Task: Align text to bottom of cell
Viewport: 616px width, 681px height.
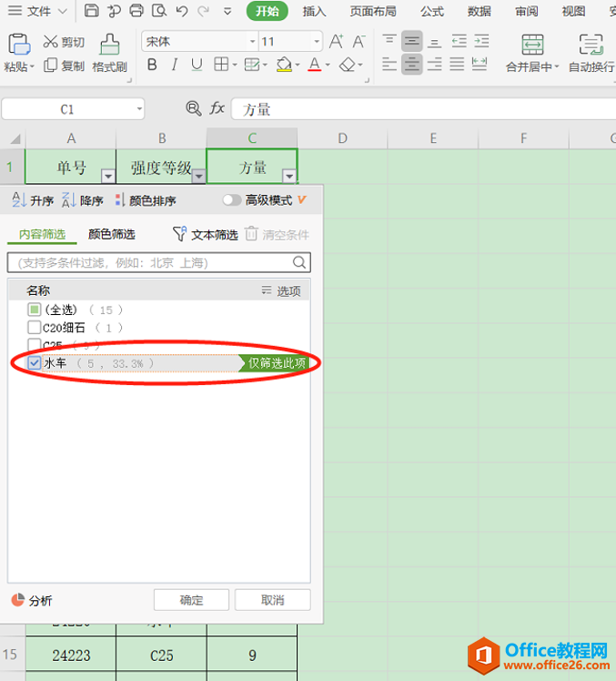Action: tap(434, 42)
